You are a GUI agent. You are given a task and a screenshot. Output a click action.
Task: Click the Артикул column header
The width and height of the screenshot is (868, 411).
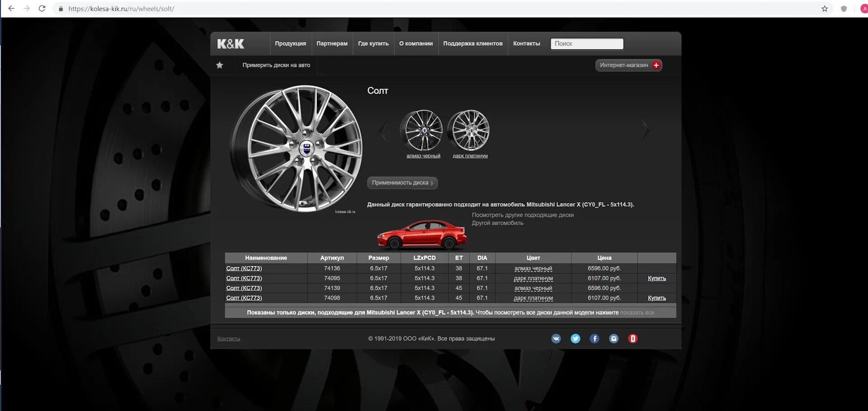pyautogui.click(x=332, y=258)
